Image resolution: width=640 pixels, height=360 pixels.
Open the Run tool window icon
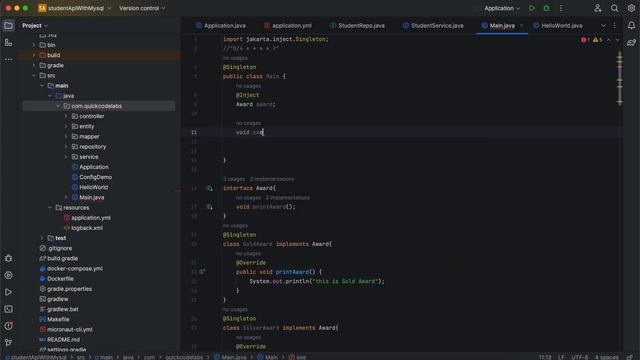click(8, 292)
